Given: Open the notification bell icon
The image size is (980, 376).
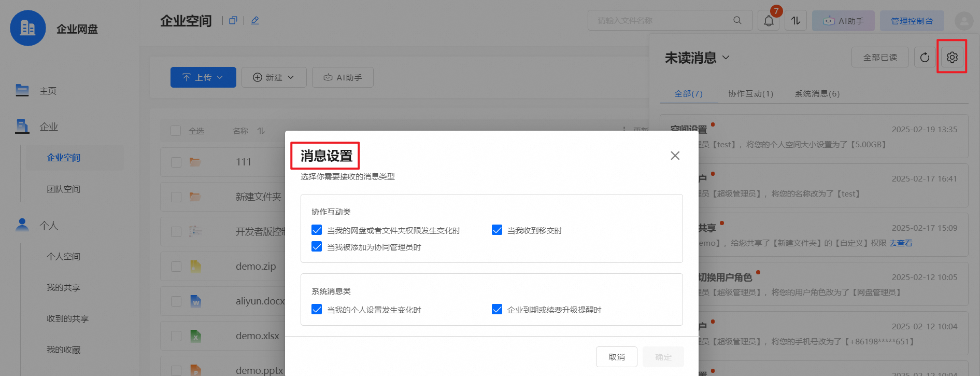Looking at the screenshot, I should coord(769,21).
